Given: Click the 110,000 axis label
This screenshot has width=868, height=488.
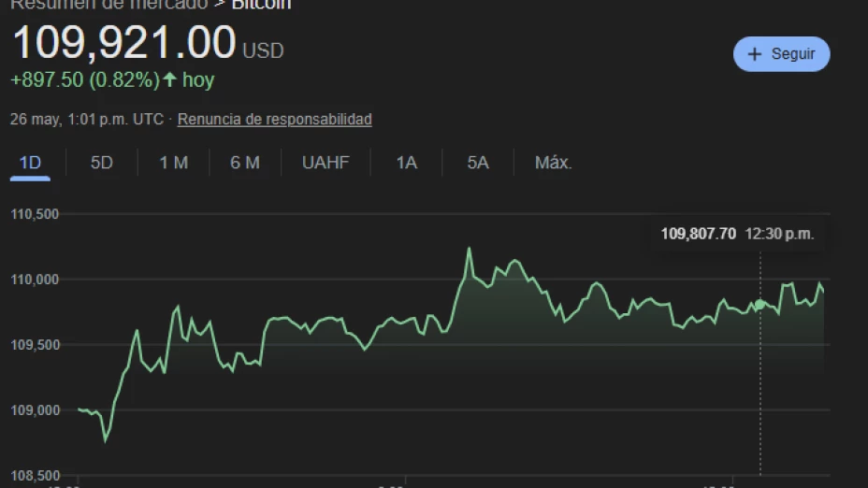Looking at the screenshot, I should 35,280.
